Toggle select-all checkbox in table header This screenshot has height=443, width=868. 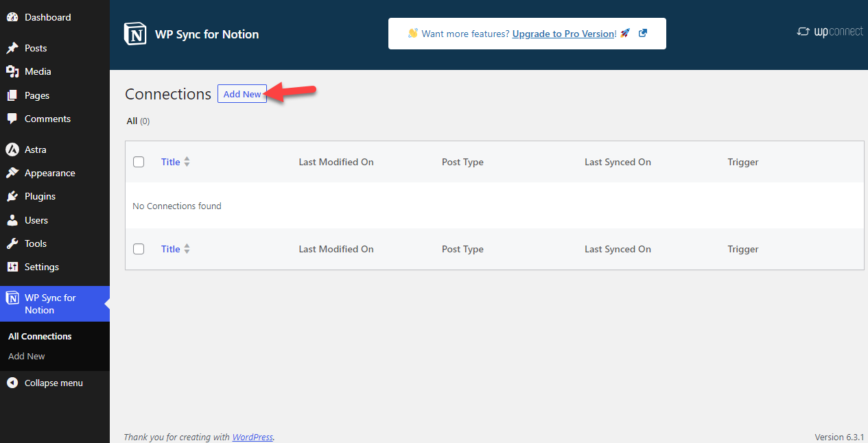coord(139,162)
